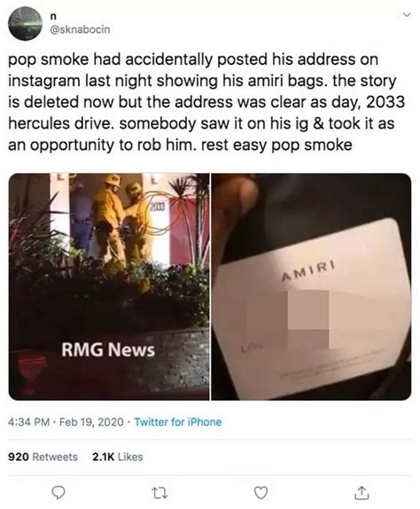Open the @sknabocin handle link
The width and height of the screenshot is (420, 509).
[80, 29]
